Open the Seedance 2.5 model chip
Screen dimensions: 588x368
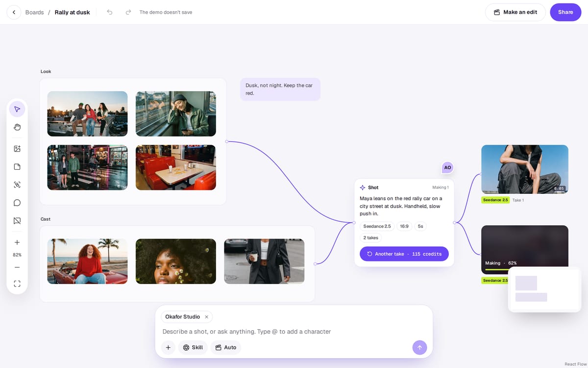click(377, 226)
